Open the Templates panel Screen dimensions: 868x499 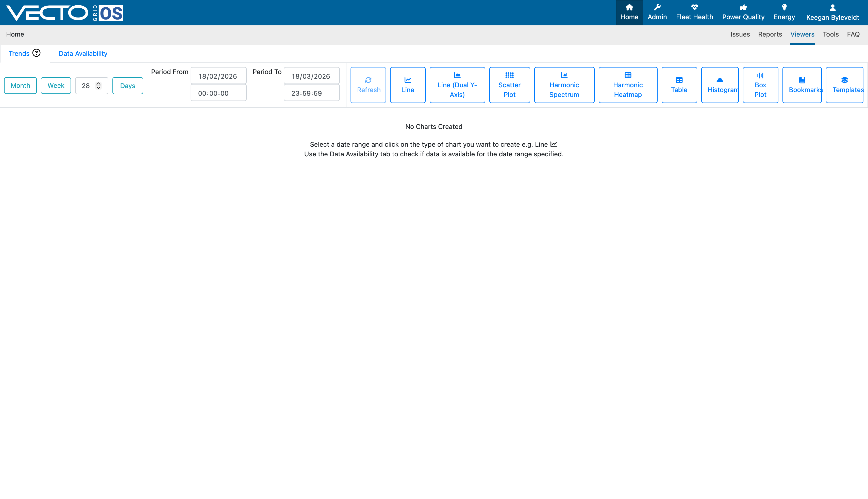click(844, 85)
